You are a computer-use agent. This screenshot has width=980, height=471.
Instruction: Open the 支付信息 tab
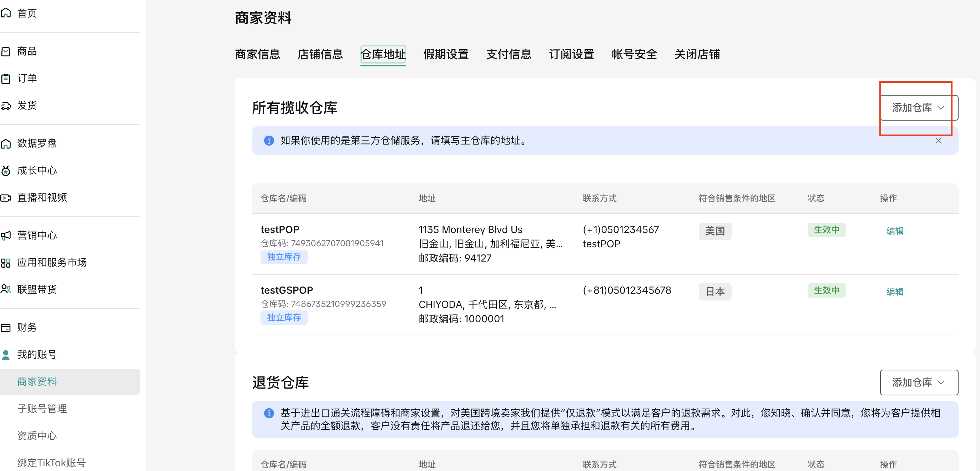(508, 54)
